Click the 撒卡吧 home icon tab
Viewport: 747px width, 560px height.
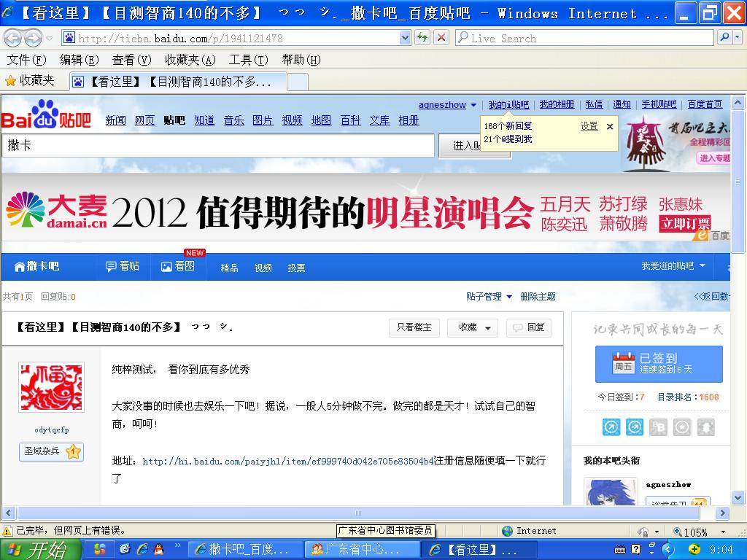click(x=37, y=266)
